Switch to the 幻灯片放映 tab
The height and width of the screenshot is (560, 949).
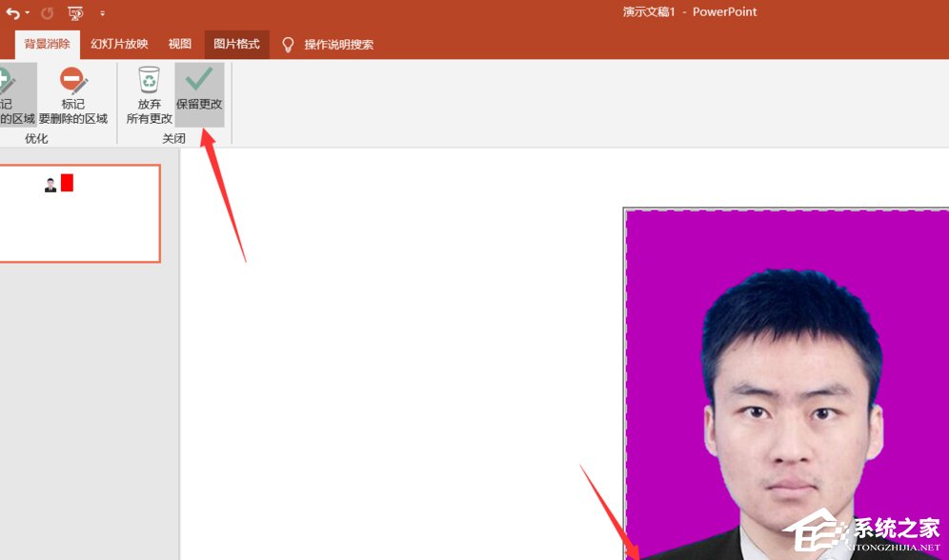click(x=118, y=44)
